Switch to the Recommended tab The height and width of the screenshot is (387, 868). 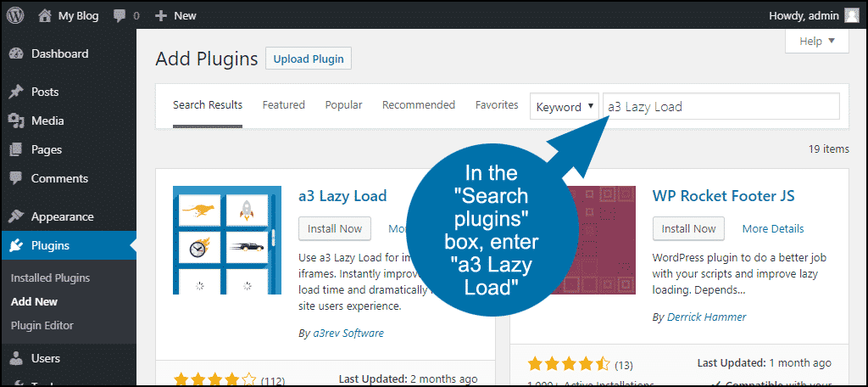(419, 104)
